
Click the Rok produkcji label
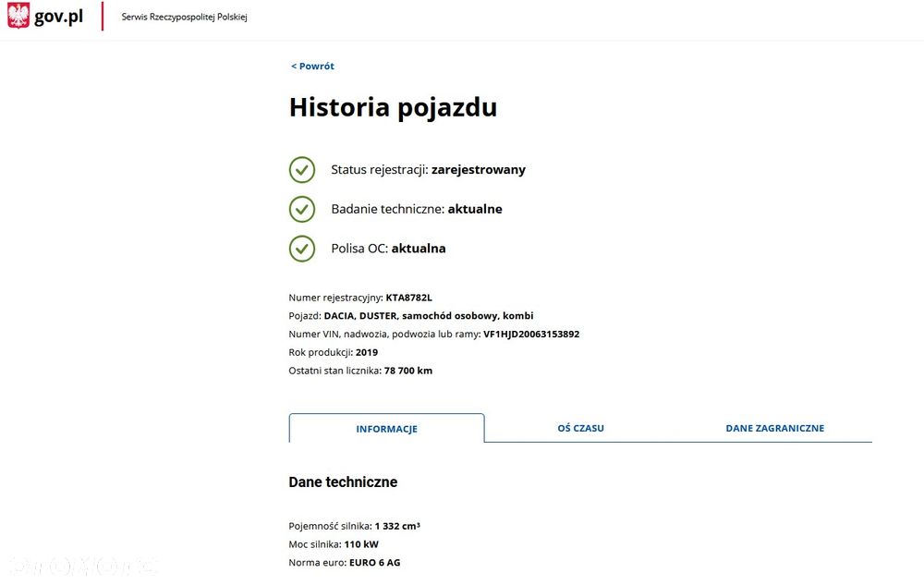click(x=322, y=352)
